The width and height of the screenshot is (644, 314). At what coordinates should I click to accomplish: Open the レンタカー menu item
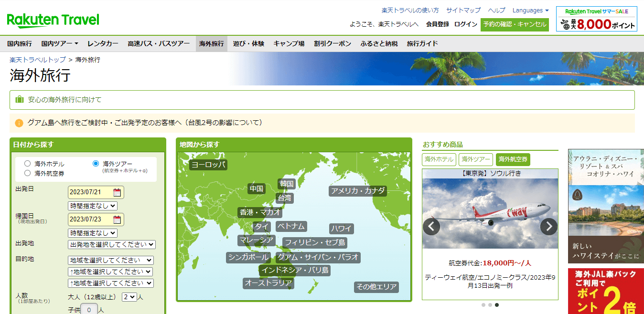coord(103,43)
